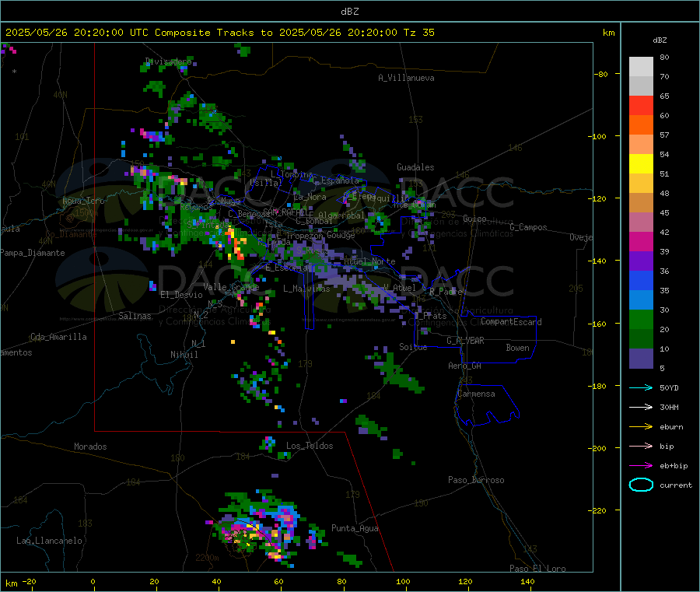Click the 65 dBZ red color swatch
Screen dimensions: 700x592
coord(641,105)
